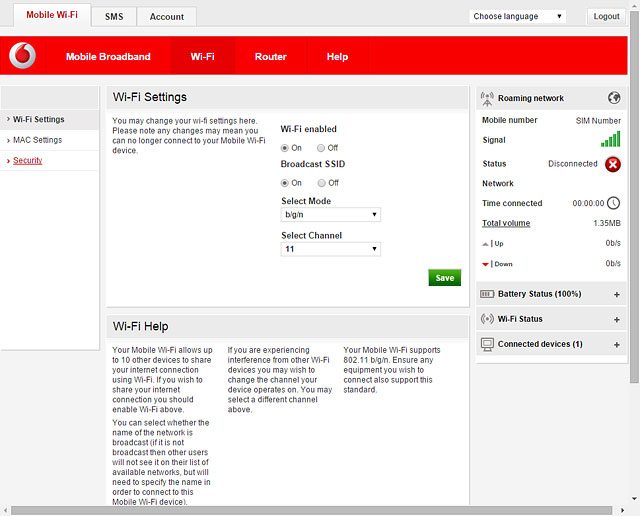Open the Select Mode dropdown
Screen dimensions: 640x516
coord(330,215)
